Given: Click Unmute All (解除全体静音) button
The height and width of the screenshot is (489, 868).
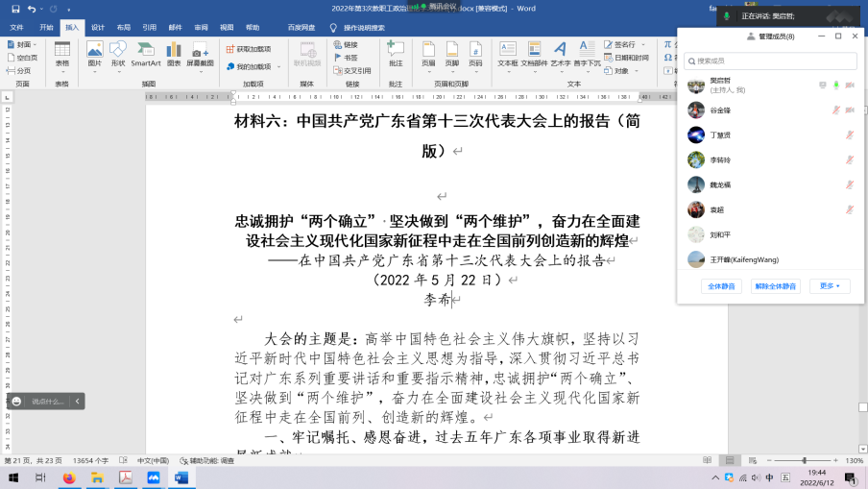Looking at the screenshot, I should (776, 286).
